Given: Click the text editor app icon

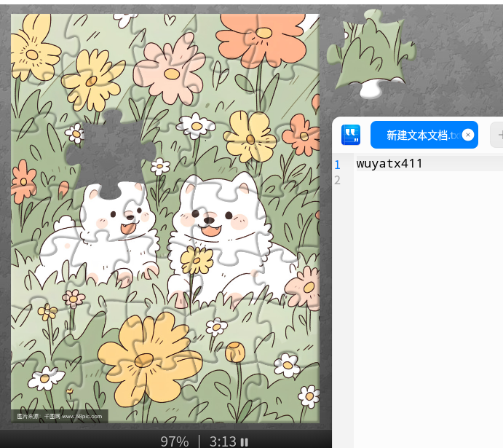Looking at the screenshot, I should (351, 135).
